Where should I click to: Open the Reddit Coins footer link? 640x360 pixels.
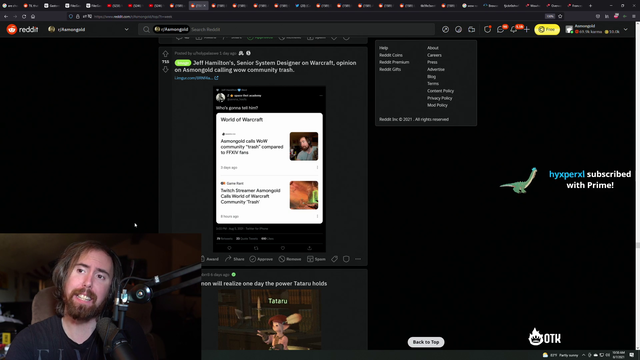pos(391,55)
